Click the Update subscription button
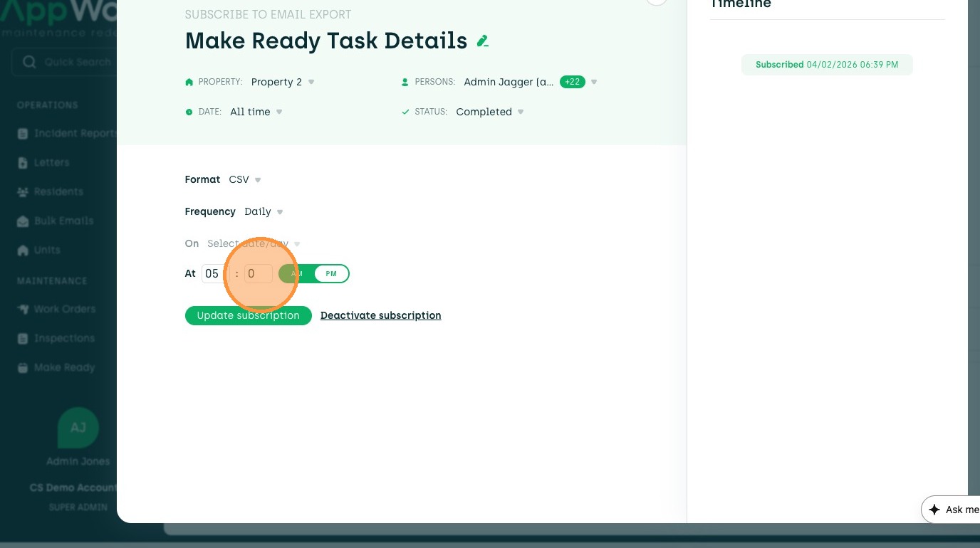Screen dimensions: 980x548 click(x=249, y=315)
